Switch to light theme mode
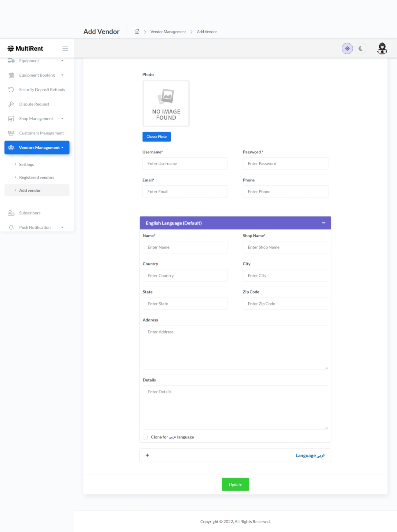Image resolution: width=397 pixels, height=532 pixels. click(347, 49)
